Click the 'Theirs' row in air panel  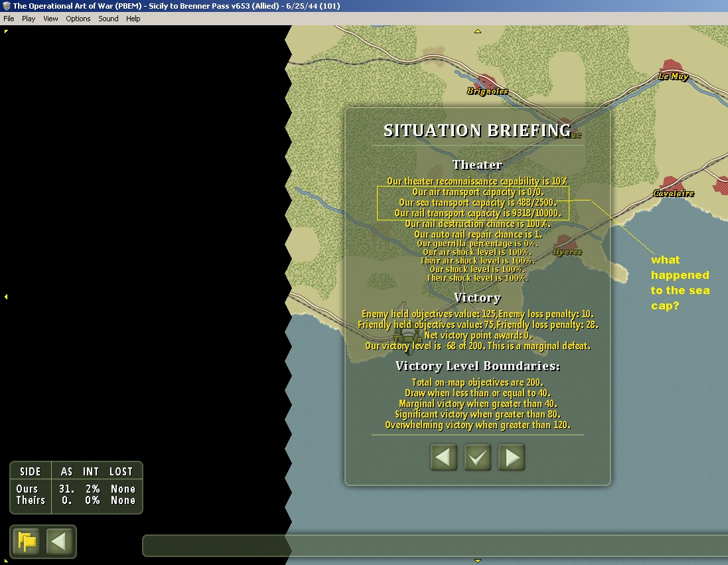pyautogui.click(x=76, y=501)
